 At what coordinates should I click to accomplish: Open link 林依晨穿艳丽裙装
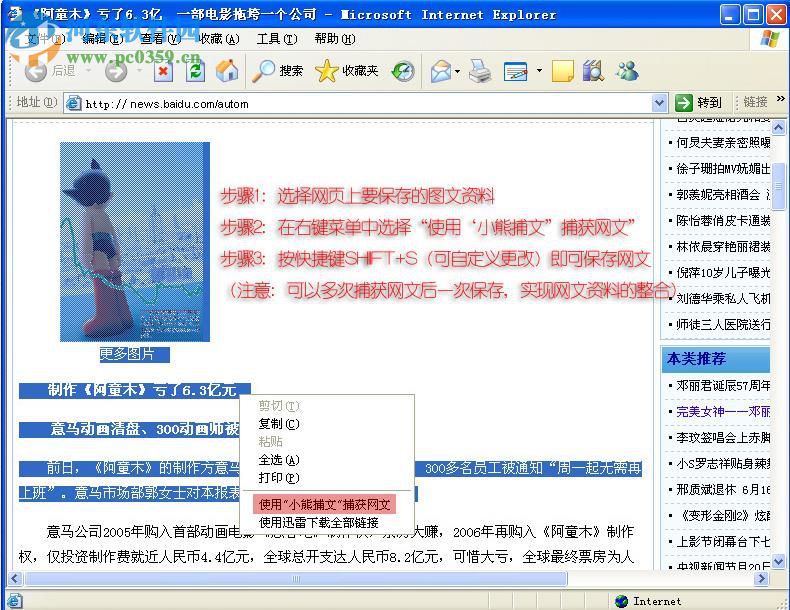(x=723, y=246)
